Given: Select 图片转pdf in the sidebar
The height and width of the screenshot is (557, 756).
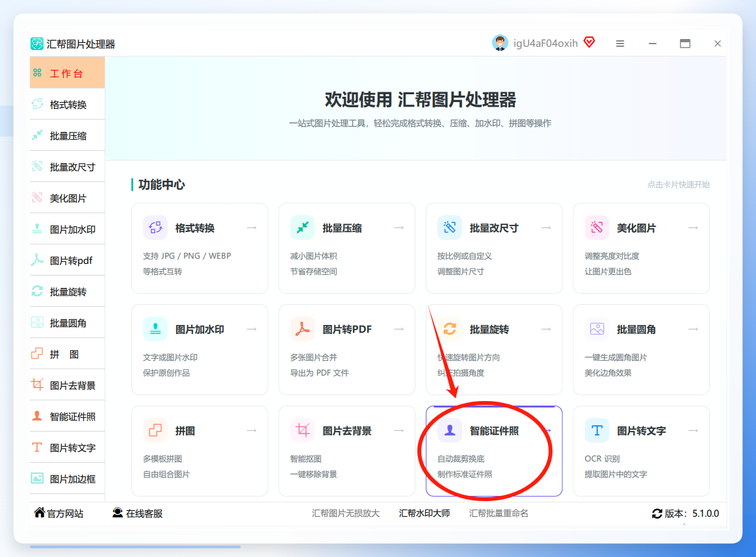Looking at the screenshot, I should tap(68, 261).
